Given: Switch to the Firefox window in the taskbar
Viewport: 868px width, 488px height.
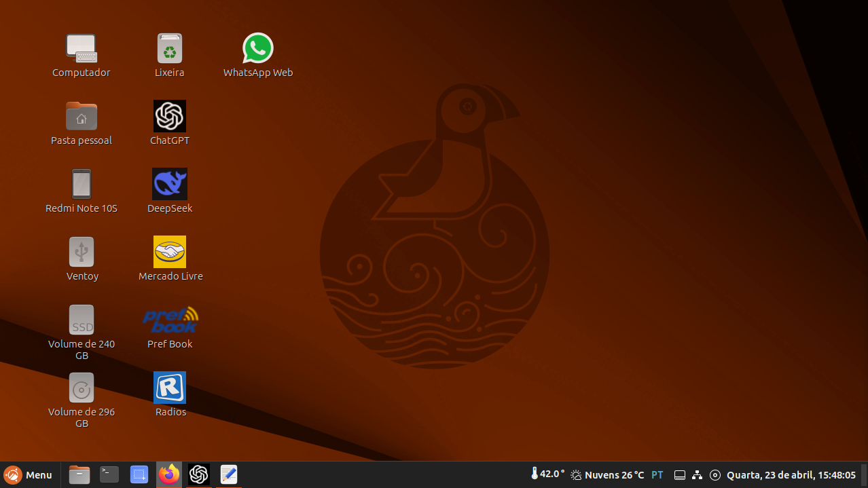Looking at the screenshot, I should point(169,475).
